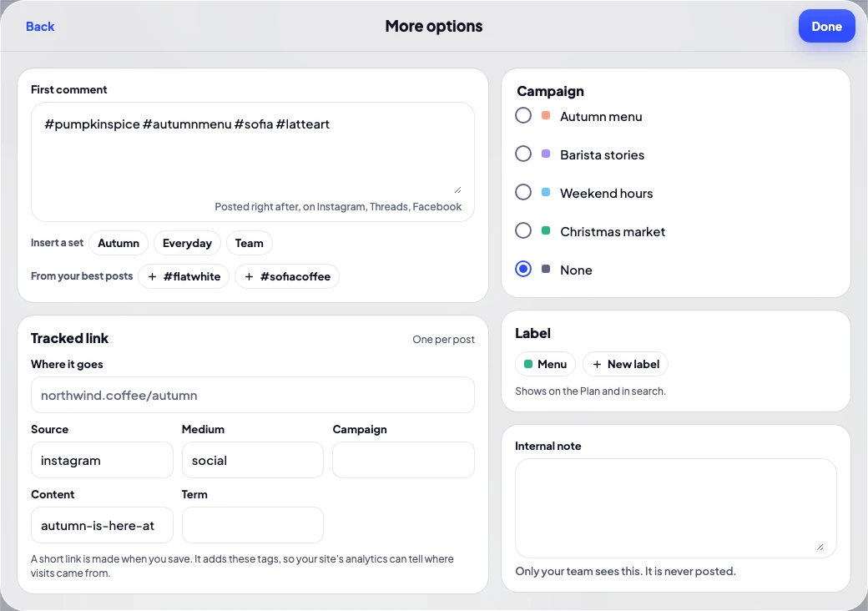Go back using the Back link

click(40, 27)
